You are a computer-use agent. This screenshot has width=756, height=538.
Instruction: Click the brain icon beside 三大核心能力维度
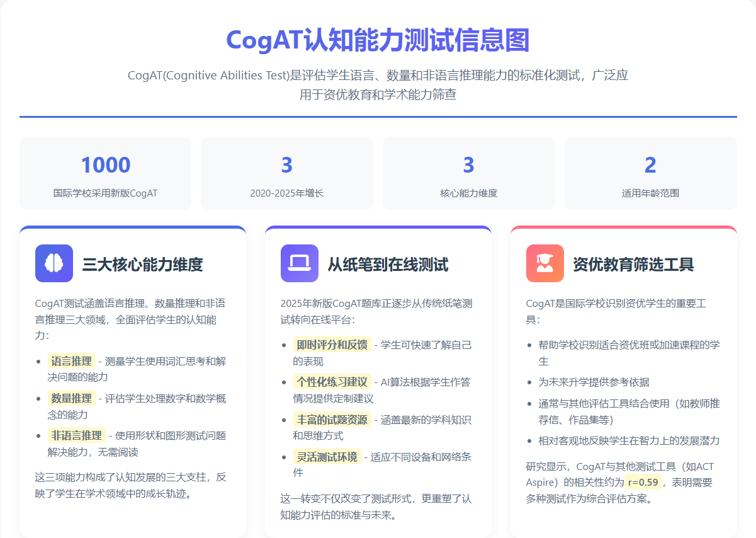(x=54, y=263)
